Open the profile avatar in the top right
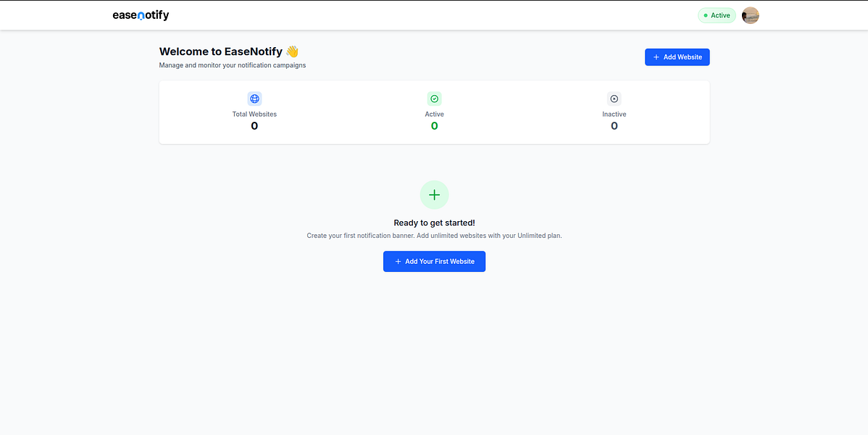The height and width of the screenshot is (435, 868). 750,14
